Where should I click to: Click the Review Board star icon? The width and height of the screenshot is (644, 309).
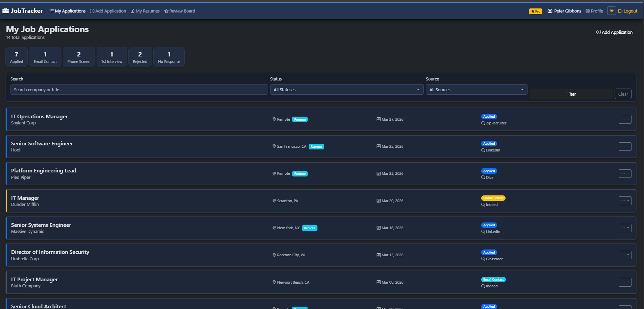click(x=166, y=10)
